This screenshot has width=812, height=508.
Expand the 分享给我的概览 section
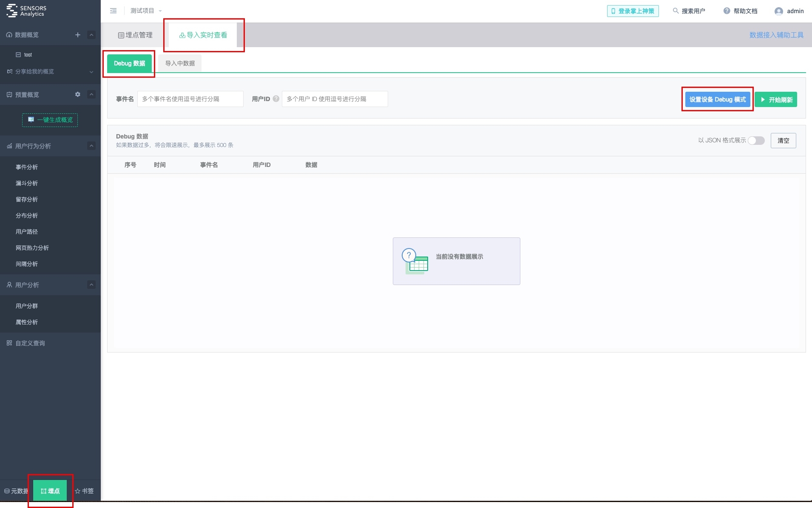pos(91,72)
